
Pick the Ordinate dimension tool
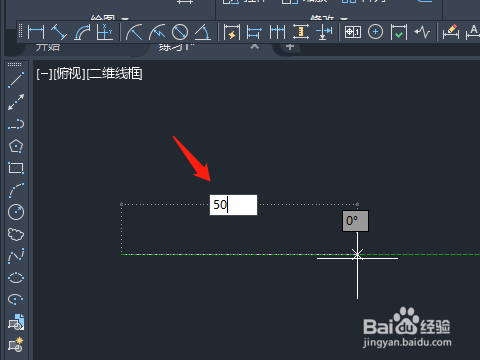click(104, 32)
